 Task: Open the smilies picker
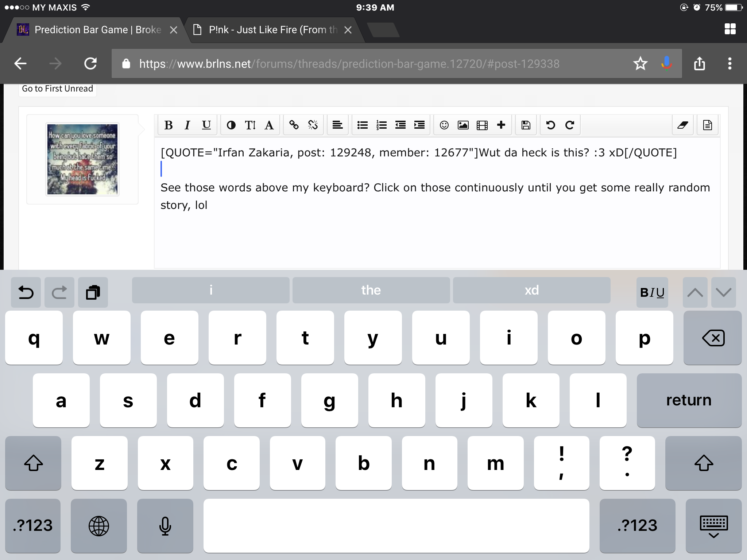coord(444,125)
